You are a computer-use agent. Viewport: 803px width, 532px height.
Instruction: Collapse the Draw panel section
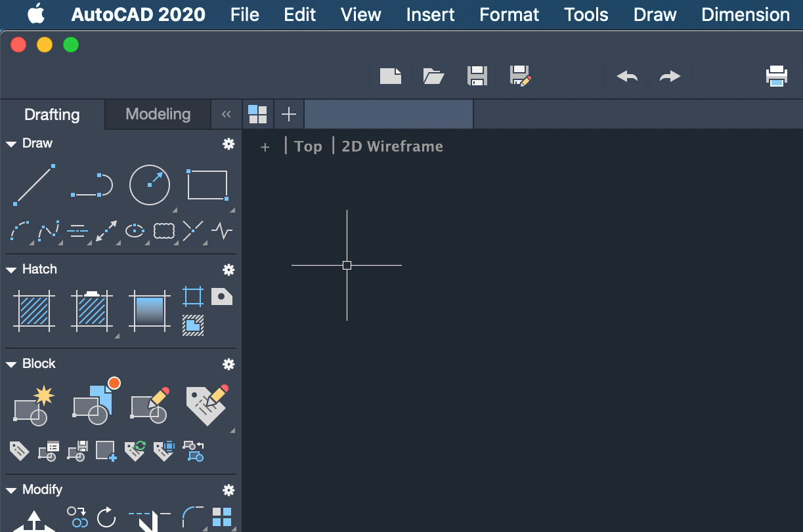(11, 144)
